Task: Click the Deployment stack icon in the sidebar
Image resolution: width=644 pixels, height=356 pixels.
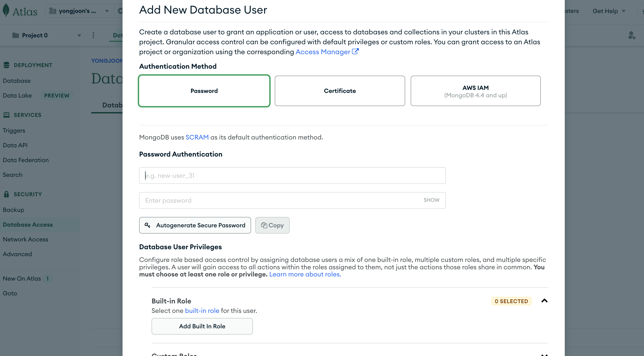Action: [6, 65]
